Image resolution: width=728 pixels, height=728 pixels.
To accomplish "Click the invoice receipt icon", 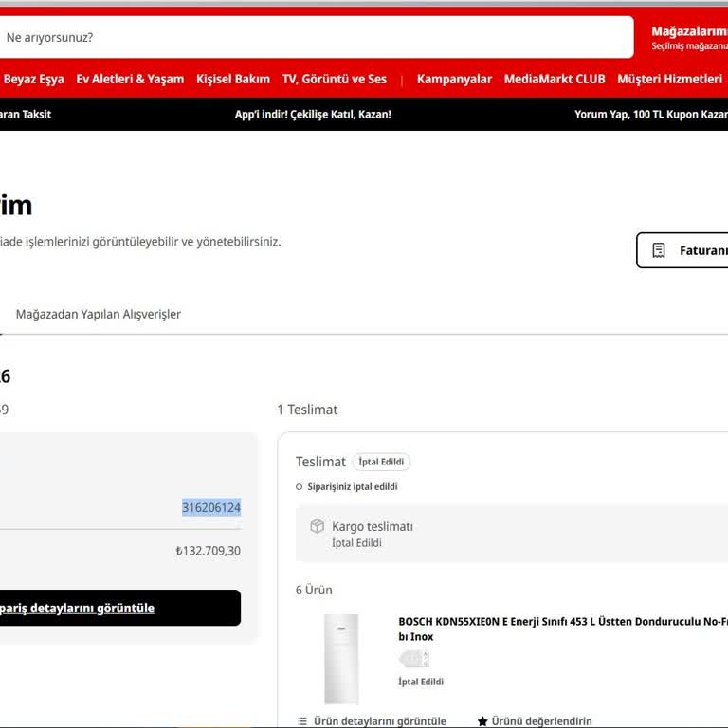I will (x=659, y=250).
